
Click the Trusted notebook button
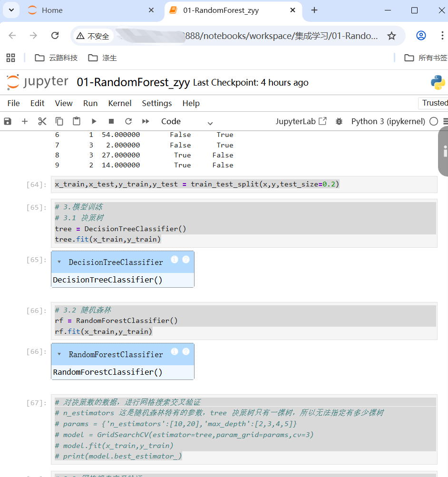pos(434,103)
